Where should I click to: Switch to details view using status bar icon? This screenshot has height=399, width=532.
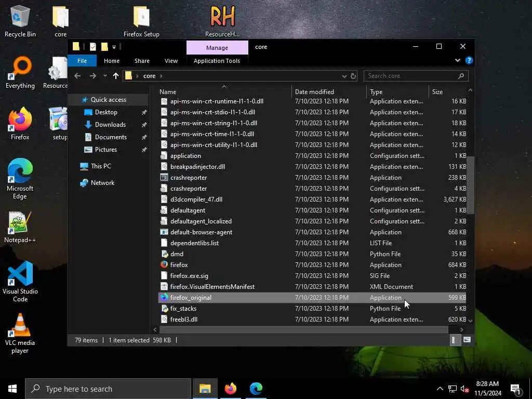pyautogui.click(x=455, y=340)
